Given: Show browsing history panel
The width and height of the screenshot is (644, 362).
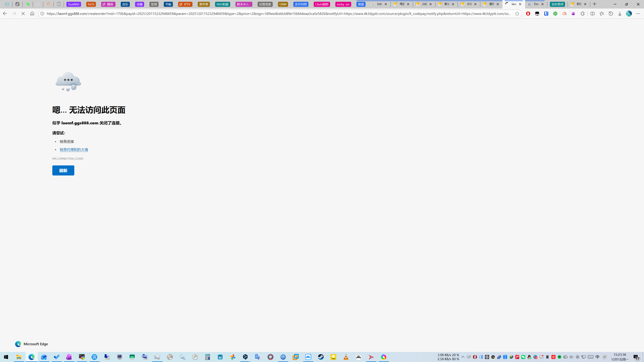Looking at the screenshot, I should click(611, 14).
